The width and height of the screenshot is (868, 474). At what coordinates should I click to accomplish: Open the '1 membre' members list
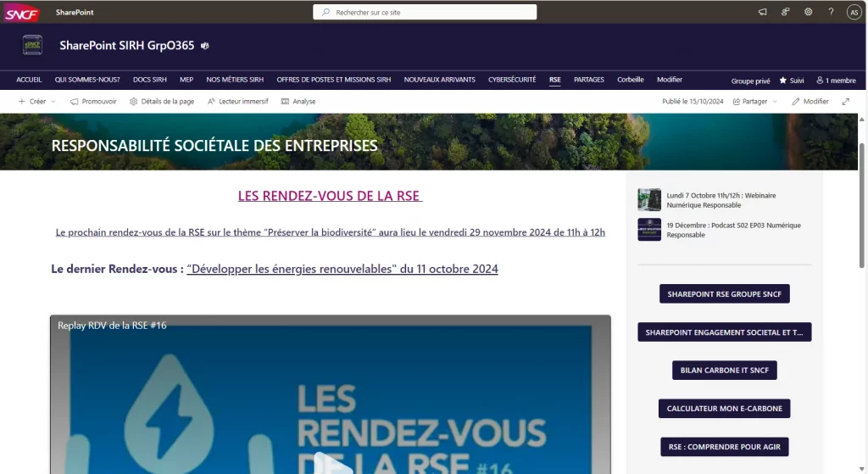point(836,81)
